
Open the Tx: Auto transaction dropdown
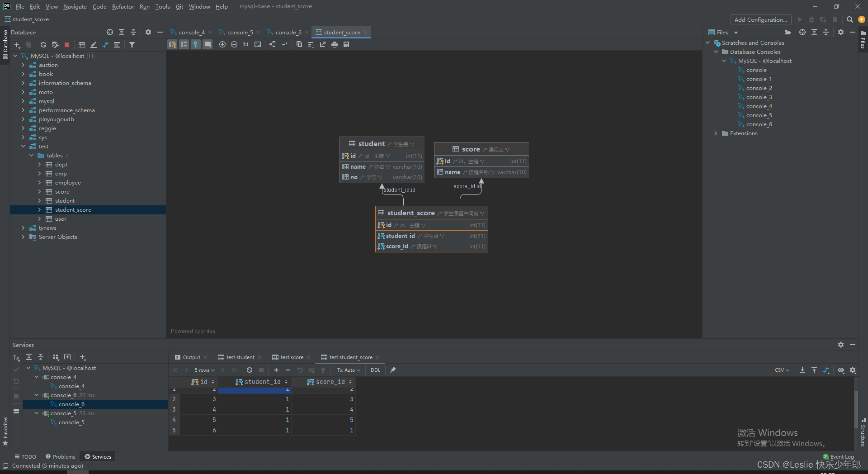(x=349, y=370)
